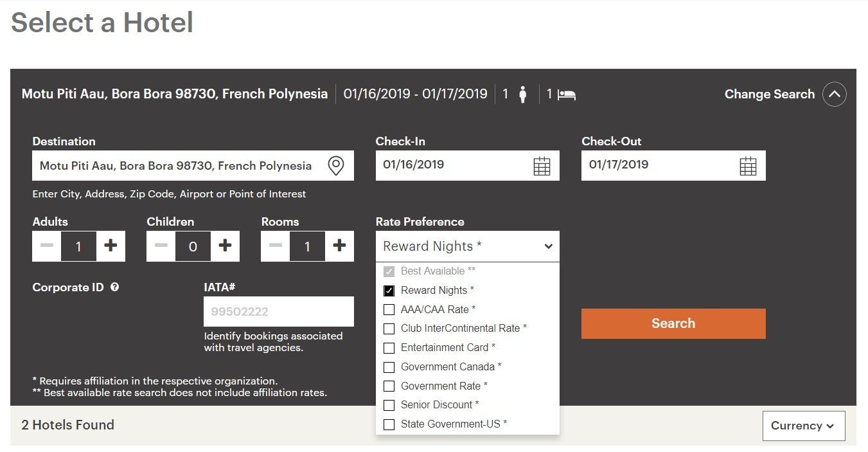The height and width of the screenshot is (452, 868).
Task: Click the Corporate ID help question icon
Action: pyautogui.click(x=114, y=287)
